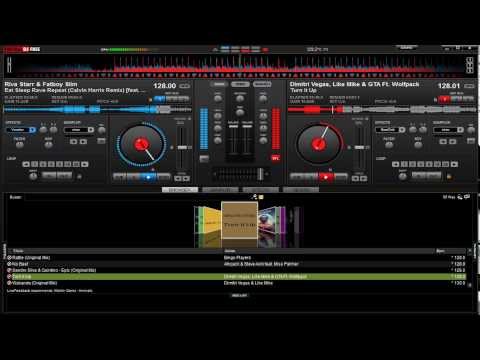The height and width of the screenshot is (360, 480).
Task: Hit CUE on the left deck
Action: [120, 177]
